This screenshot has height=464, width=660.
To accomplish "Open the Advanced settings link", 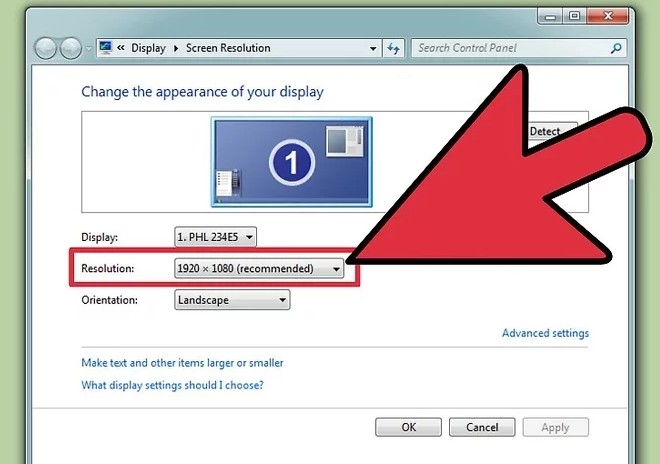I will [x=545, y=334].
